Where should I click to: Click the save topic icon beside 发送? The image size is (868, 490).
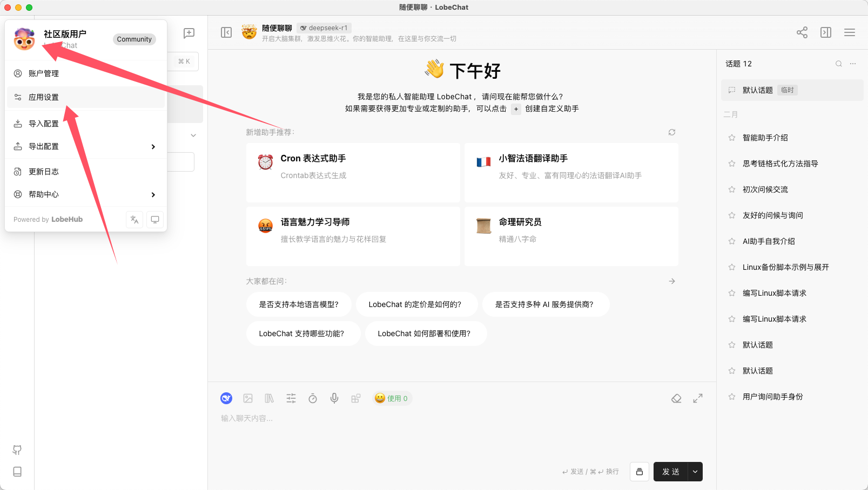click(x=640, y=472)
